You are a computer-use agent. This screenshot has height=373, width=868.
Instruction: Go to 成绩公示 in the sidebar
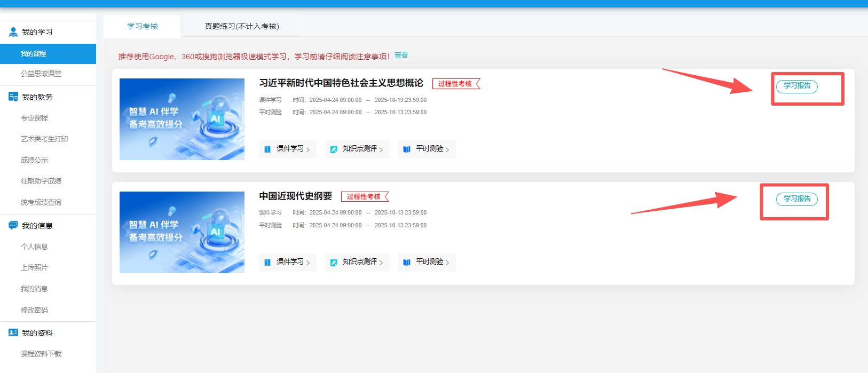pos(34,160)
